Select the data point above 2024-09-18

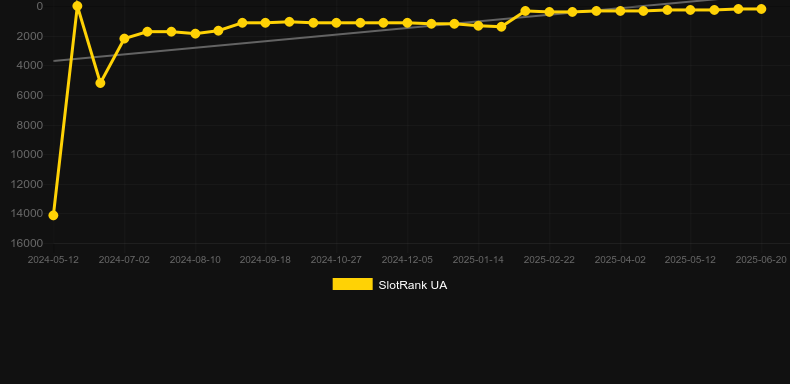[266, 23]
